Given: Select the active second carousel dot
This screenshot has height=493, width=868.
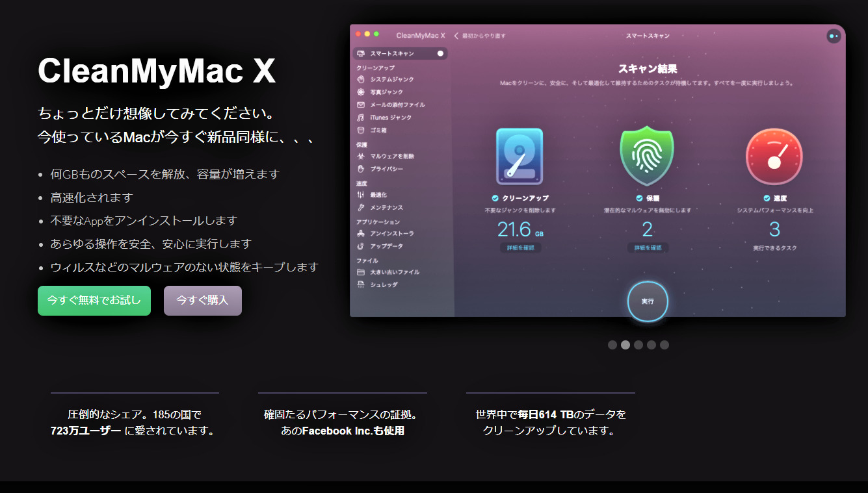Looking at the screenshot, I should coord(625,345).
